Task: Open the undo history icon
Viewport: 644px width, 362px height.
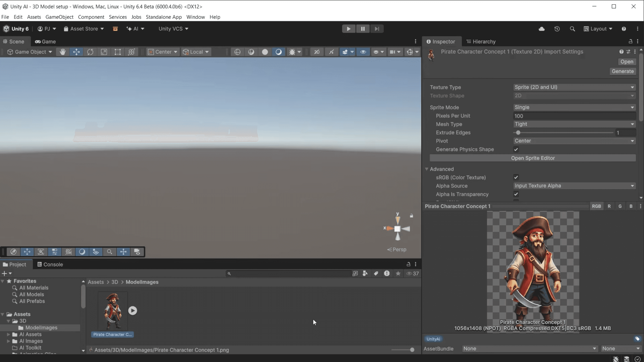Action: (x=557, y=29)
